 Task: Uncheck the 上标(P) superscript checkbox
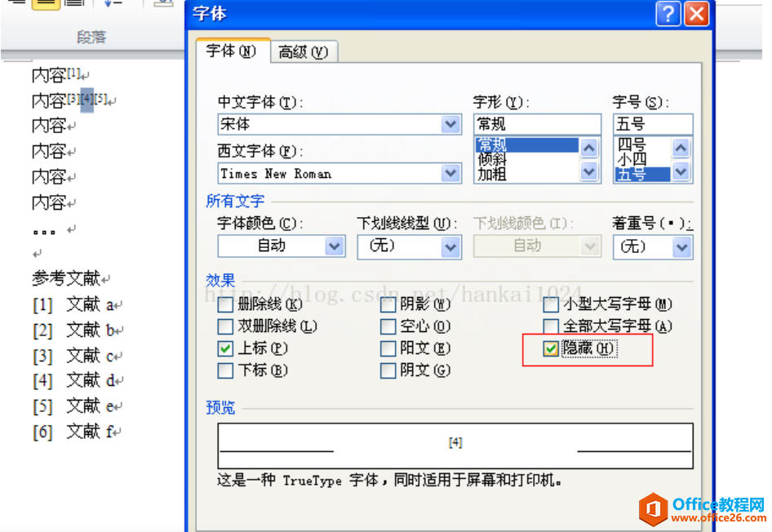click(x=225, y=349)
